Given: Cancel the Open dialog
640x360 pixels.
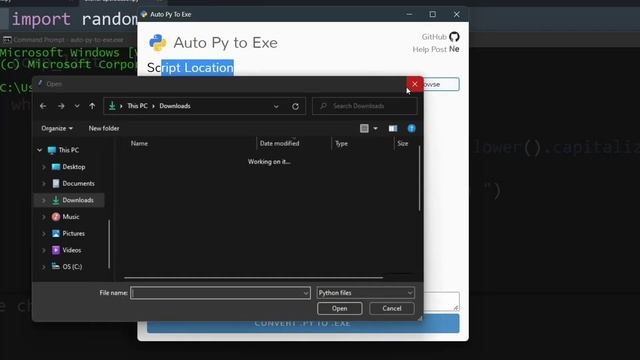Looking at the screenshot, I should point(392,309).
